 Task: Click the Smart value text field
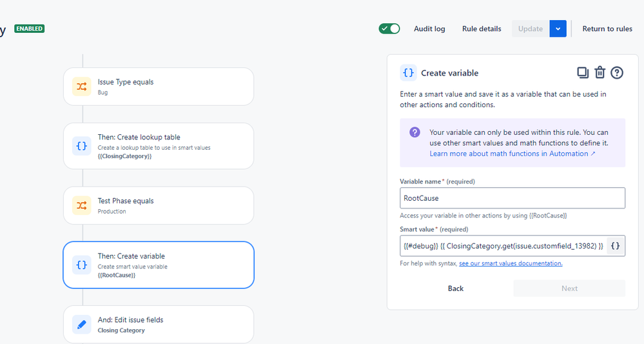tap(503, 246)
